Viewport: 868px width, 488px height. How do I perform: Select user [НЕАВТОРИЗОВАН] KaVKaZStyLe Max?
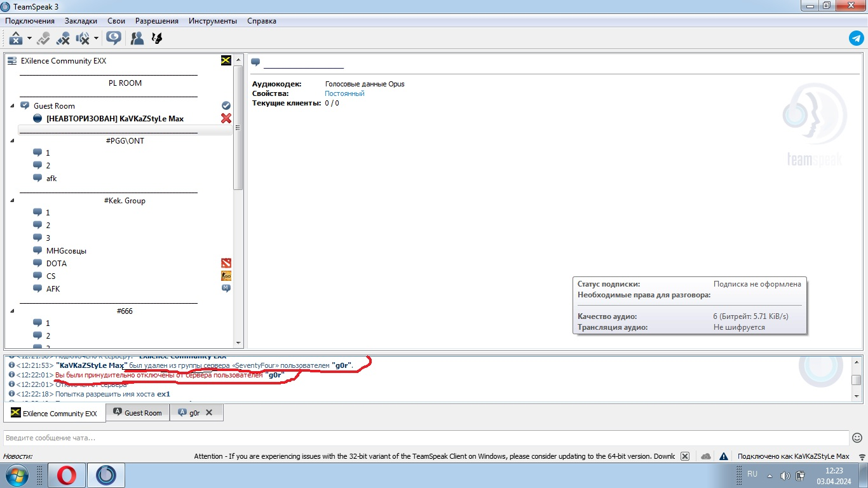115,119
